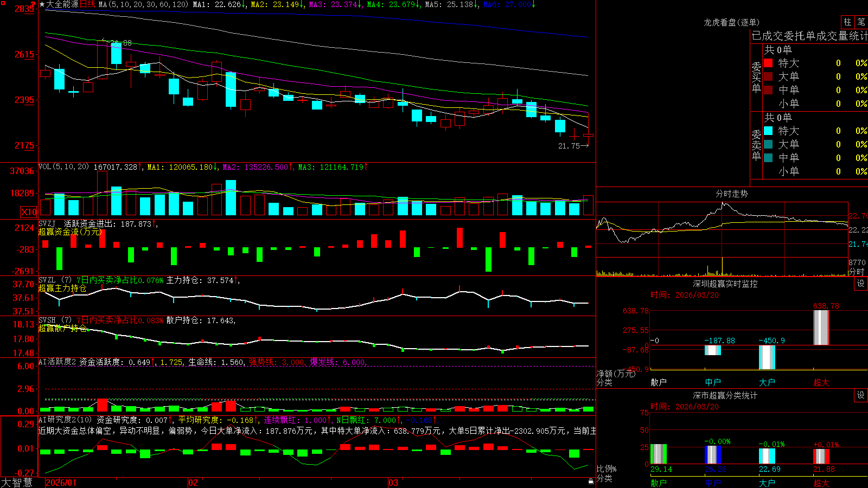Switch 龙虎看盘 to 柱 bar view

point(847,22)
